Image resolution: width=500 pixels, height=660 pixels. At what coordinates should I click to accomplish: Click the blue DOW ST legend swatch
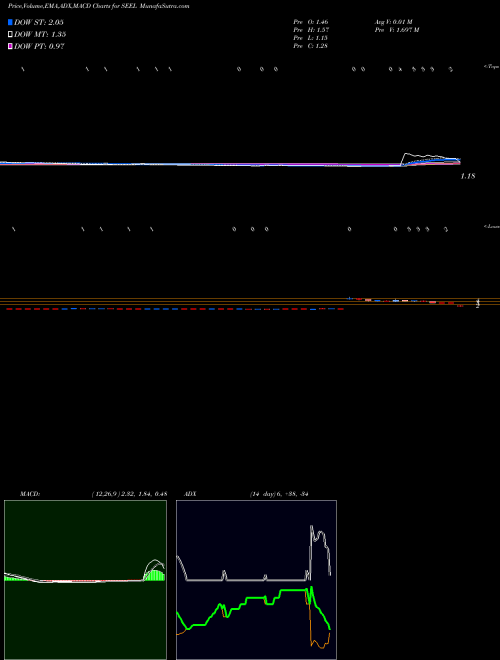10,22
